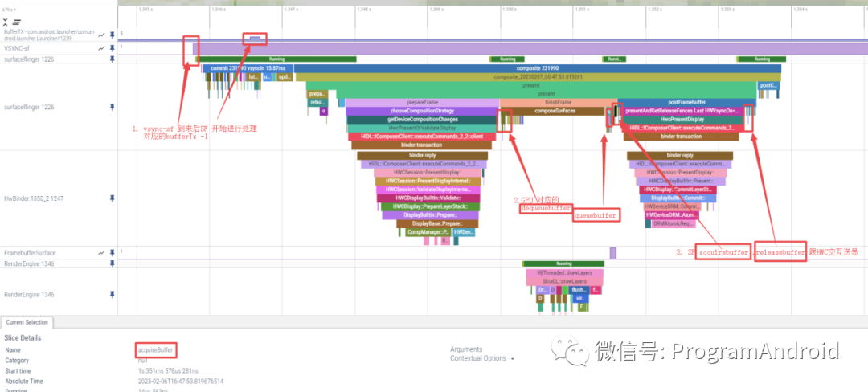Open counter chart options for BufferTX track
Viewport: 868px width, 392px height.
click(x=102, y=35)
